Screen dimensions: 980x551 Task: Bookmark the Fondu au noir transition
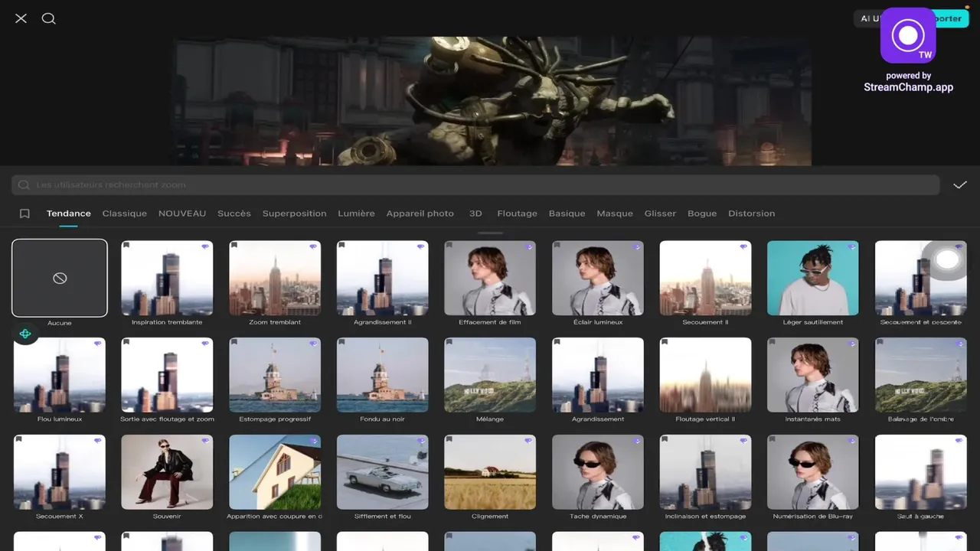[342, 343]
